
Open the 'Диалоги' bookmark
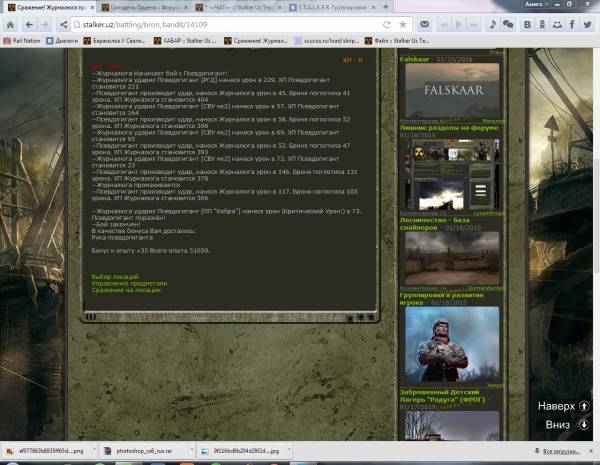coord(62,41)
